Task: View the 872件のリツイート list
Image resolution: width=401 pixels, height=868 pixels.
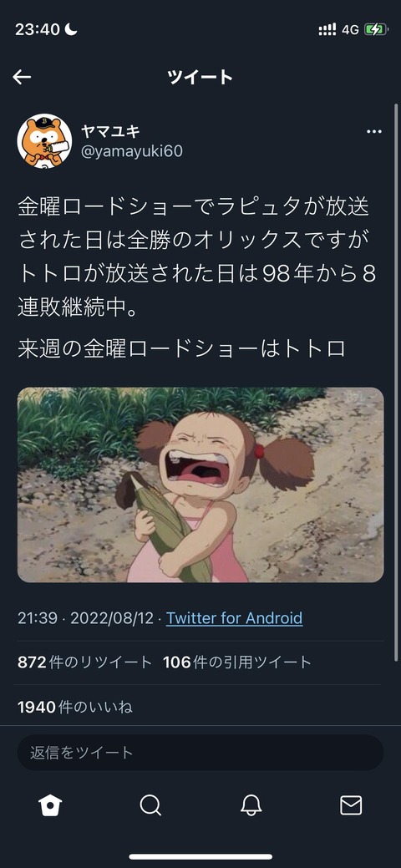Action: click(x=84, y=662)
